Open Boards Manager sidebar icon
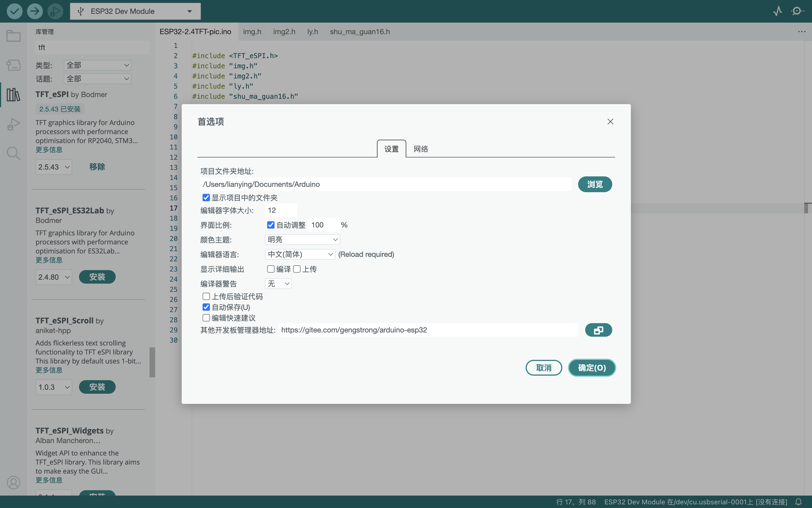 [14, 65]
